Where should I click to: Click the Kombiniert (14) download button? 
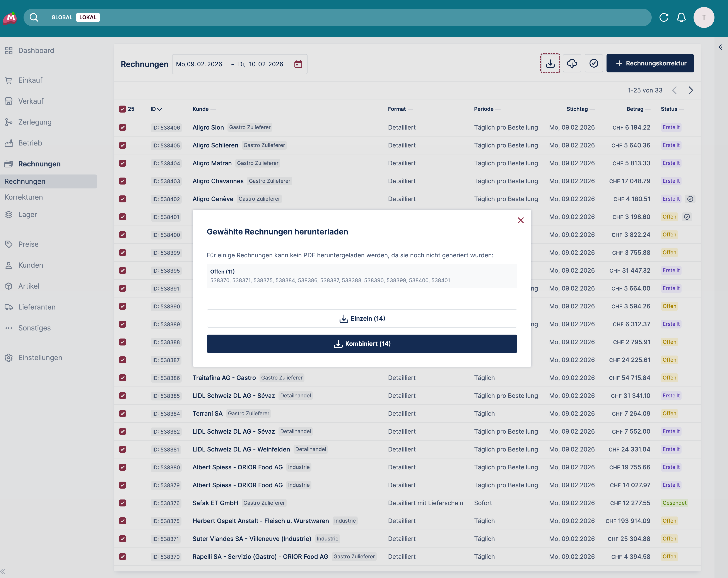[362, 344]
